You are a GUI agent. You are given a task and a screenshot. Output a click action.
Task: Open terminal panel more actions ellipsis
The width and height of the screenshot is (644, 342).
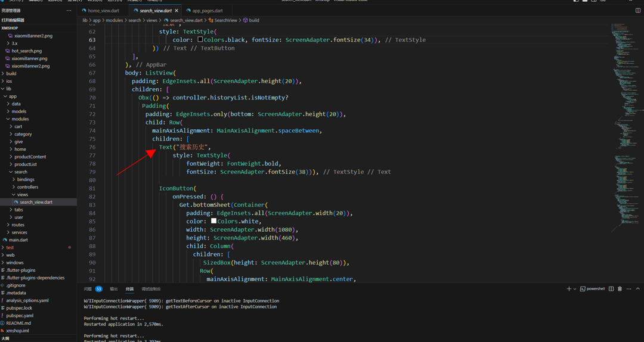pyautogui.click(x=628, y=289)
